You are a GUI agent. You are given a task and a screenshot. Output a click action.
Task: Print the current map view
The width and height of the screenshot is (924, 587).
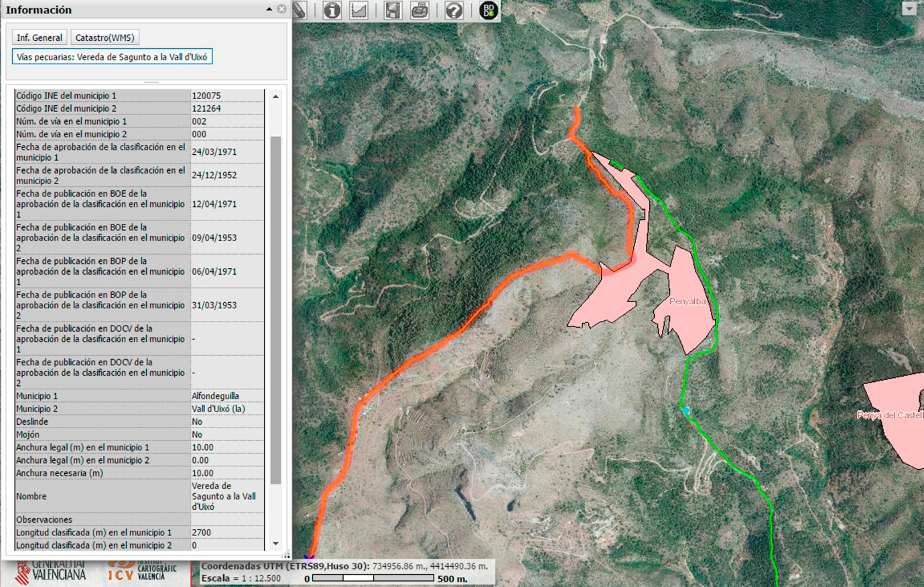coord(419,10)
